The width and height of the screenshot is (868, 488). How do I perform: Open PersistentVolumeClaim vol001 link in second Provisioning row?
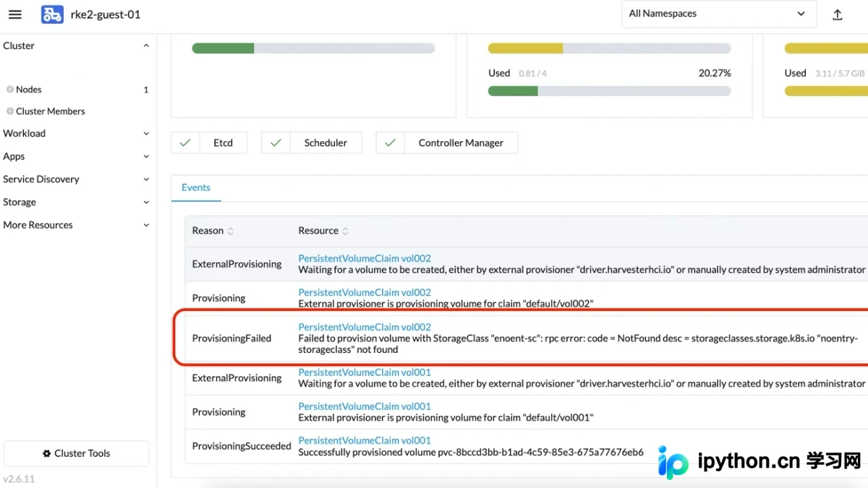pyautogui.click(x=365, y=406)
